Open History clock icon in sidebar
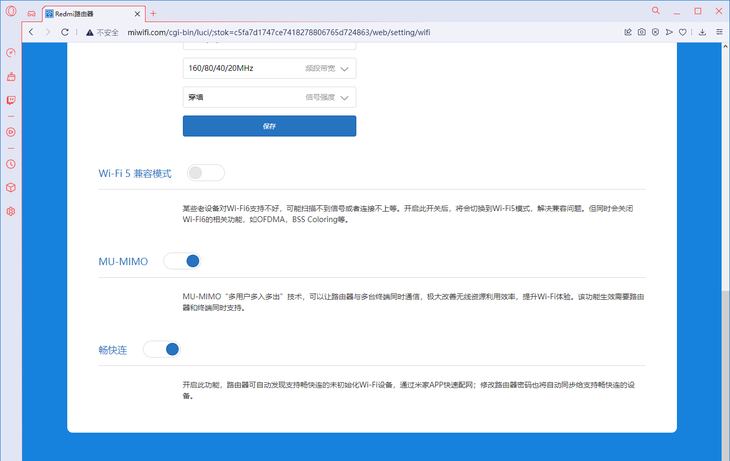This screenshot has height=461, width=730. 11,163
